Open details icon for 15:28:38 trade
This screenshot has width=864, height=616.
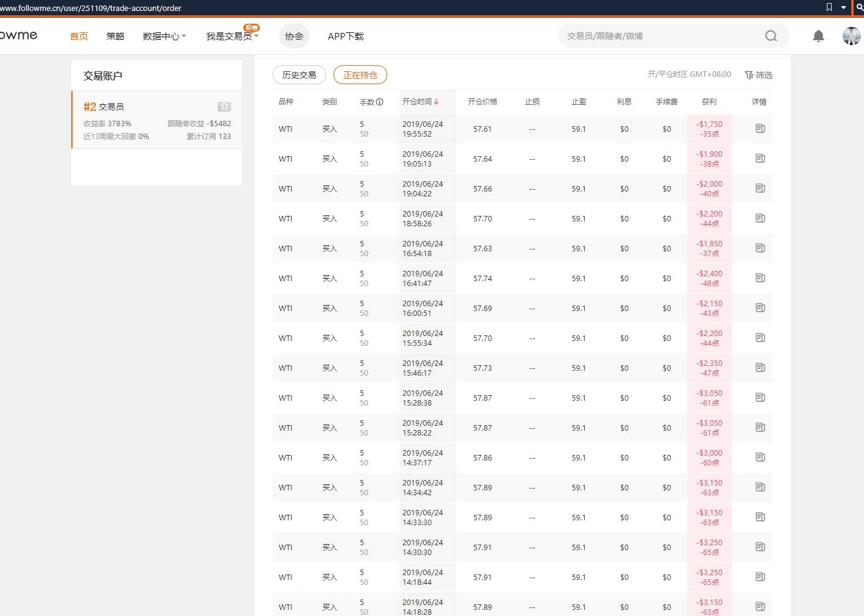(x=760, y=398)
